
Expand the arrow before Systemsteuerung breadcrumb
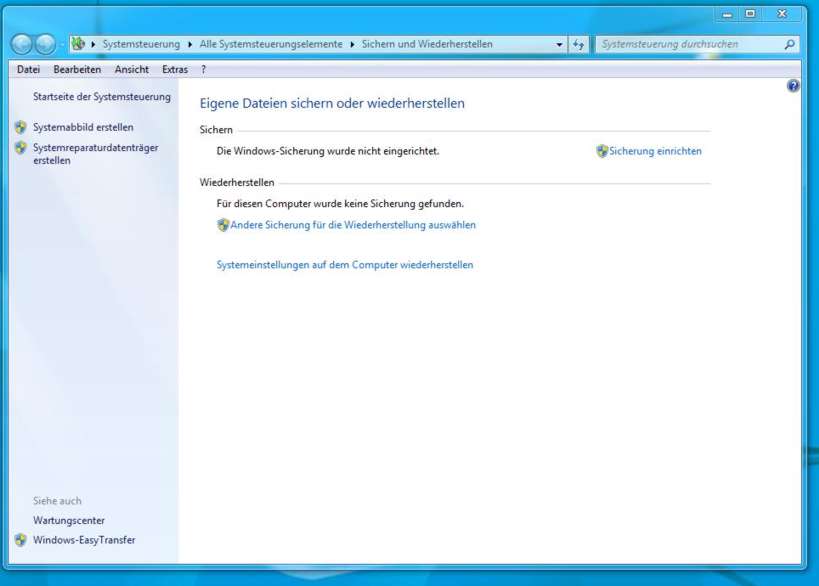(x=93, y=44)
